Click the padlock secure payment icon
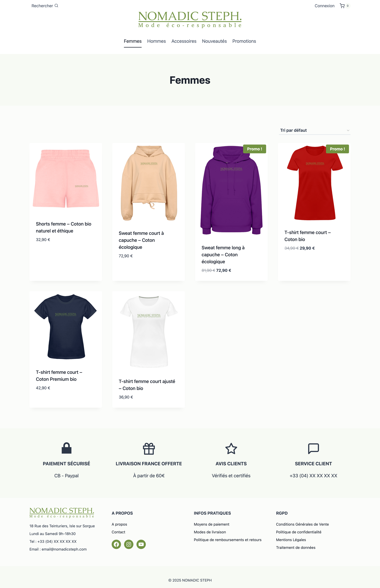380x588 pixels. click(66, 448)
